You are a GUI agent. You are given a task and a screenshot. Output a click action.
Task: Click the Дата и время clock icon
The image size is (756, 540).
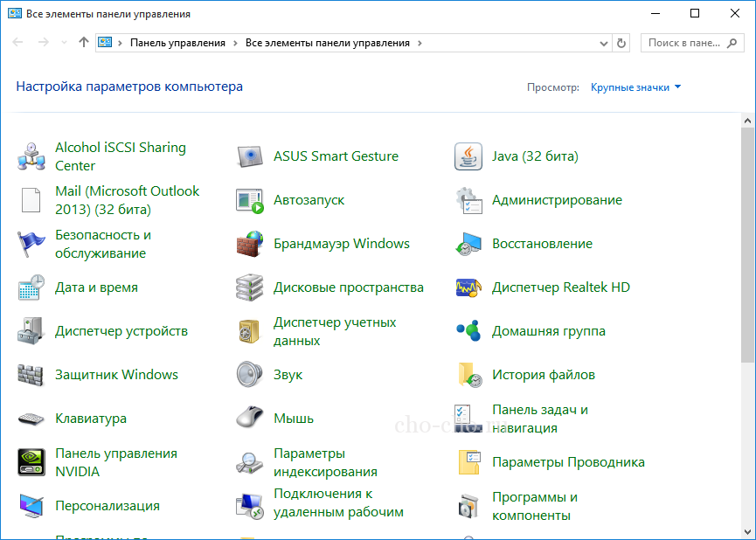point(31,287)
